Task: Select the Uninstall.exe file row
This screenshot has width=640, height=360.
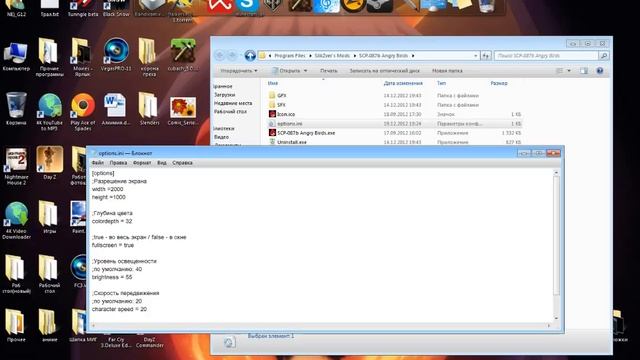Action: pyautogui.click(x=395, y=142)
